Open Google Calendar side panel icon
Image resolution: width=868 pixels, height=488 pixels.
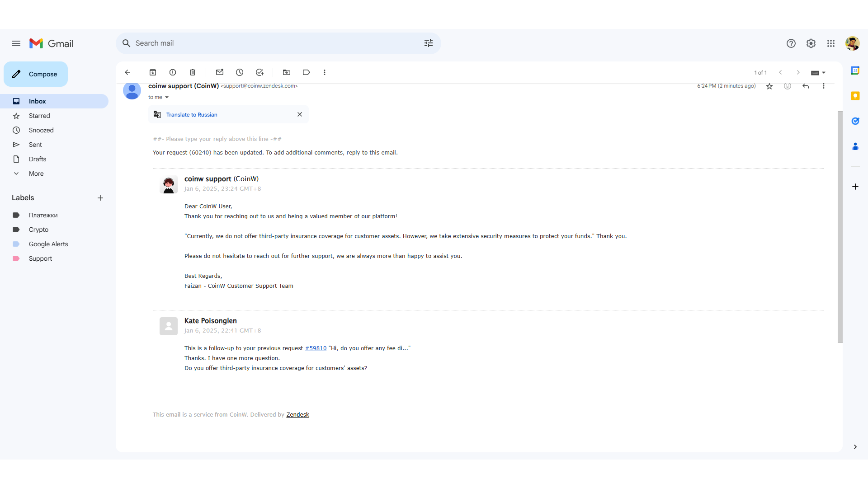[x=855, y=70]
